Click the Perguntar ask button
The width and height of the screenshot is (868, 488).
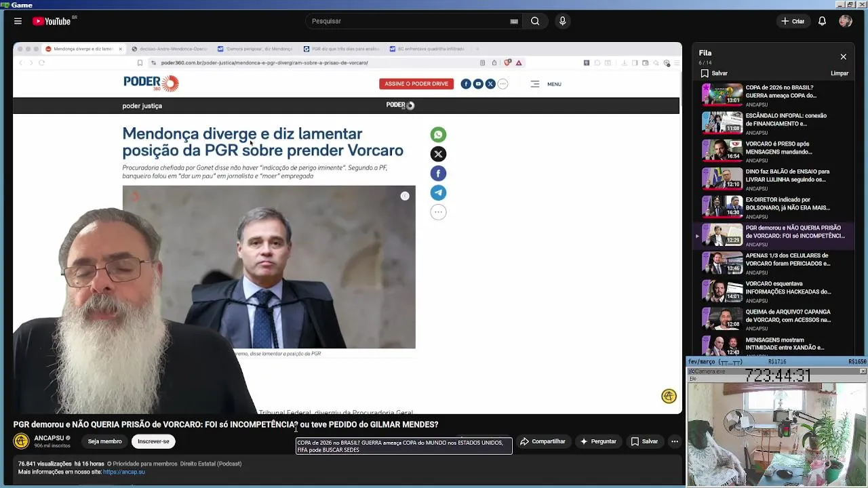coord(597,441)
